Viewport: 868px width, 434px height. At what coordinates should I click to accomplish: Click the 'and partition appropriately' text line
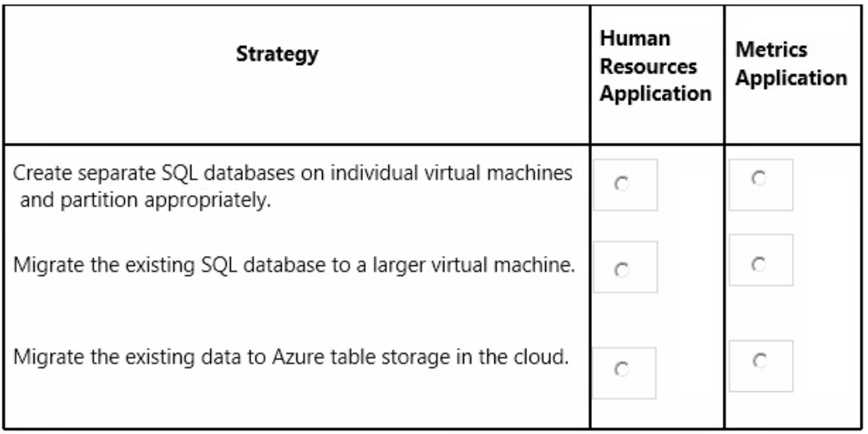(x=145, y=201)
